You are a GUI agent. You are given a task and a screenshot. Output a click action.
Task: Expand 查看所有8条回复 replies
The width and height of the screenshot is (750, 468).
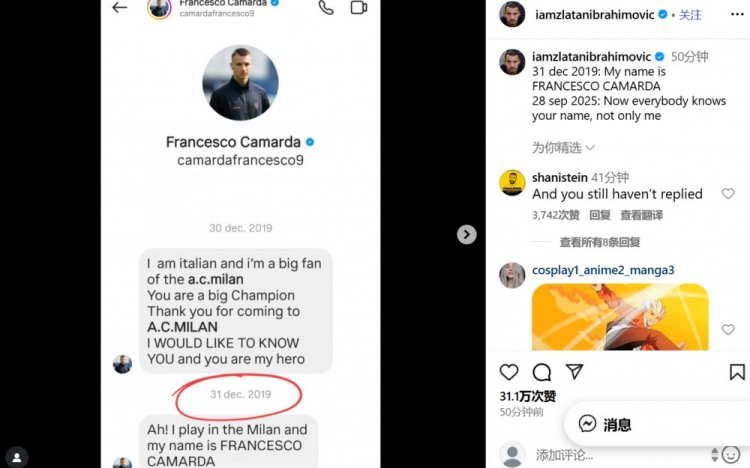[x=600, y=242]
